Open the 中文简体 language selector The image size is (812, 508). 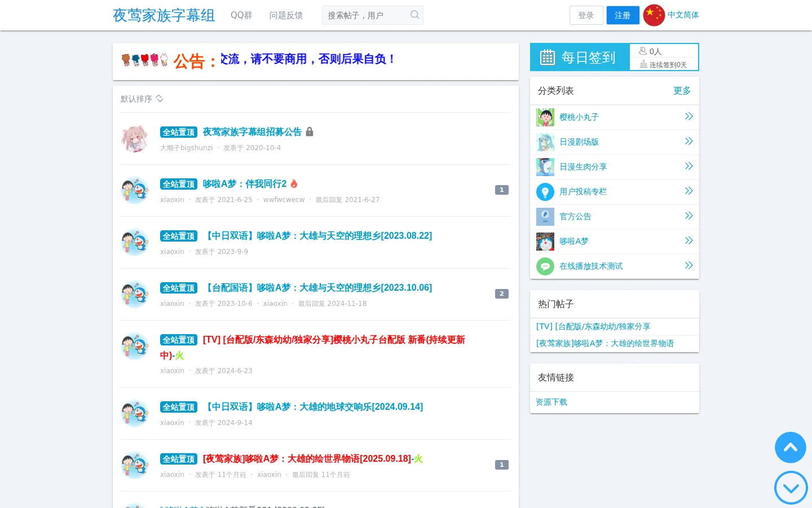683,15
